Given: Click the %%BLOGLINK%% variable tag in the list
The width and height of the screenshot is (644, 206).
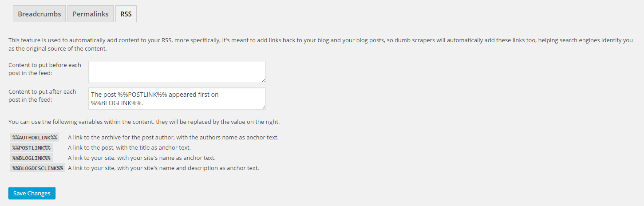Looking at the screenshot, I should click(32, 158).
